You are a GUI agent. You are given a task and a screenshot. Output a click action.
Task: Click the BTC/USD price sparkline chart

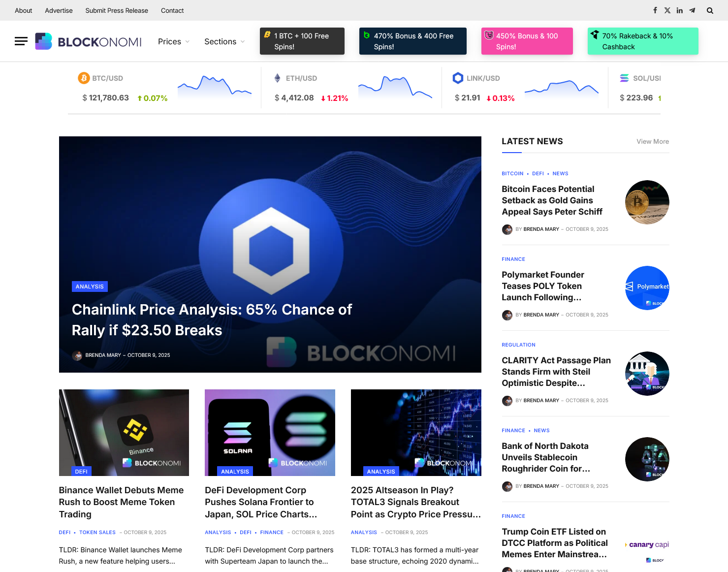click(x=214, y=87)
